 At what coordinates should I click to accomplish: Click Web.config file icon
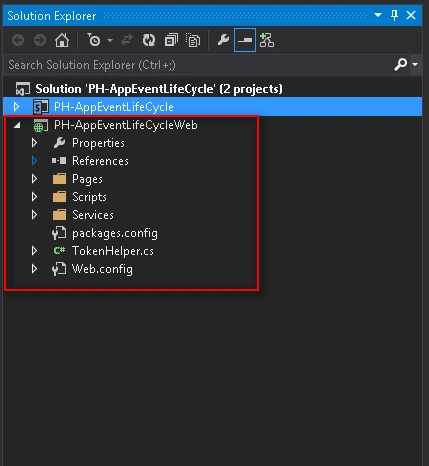pyautogui.click(x=59, y=269)
